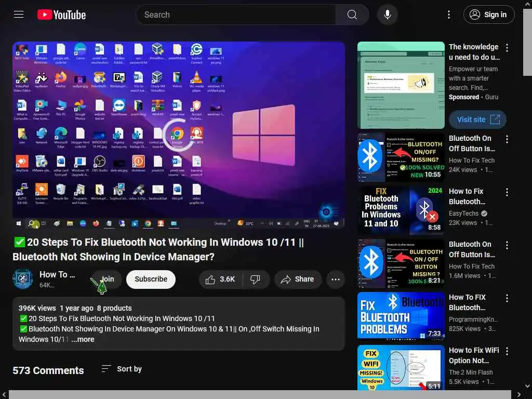Image resolution: width=532 pixels, height=399 pixels.
Task: Click the 'How To Fix Tech' channel under 24K video
Action: pos(472,160)
